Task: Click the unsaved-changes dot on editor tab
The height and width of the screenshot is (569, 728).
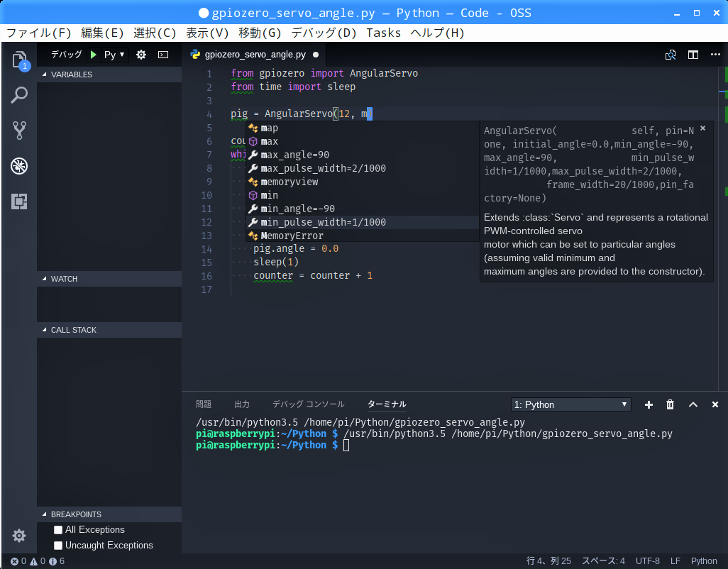Action: click(316, 55)
